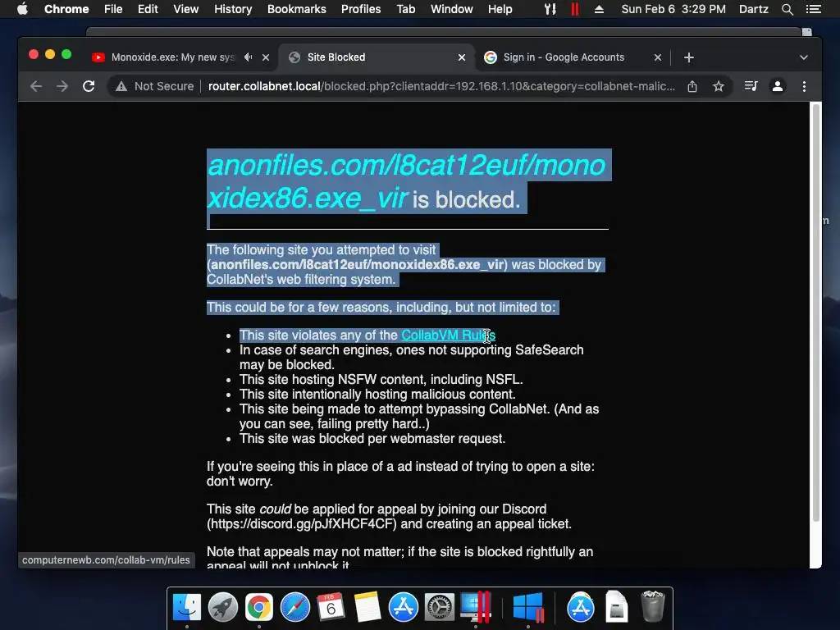The height and width of the screenshot is (630, 840).
Task: Click the fork-and-knife menu bar icon
Action: coord(550,9)
